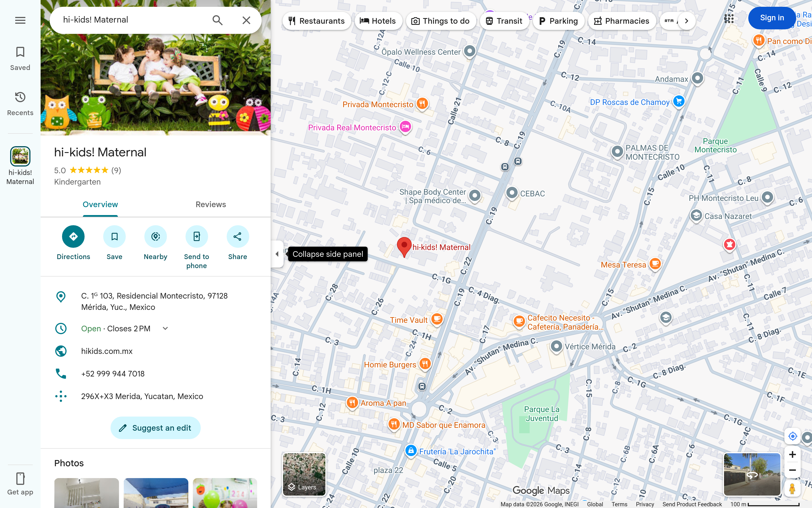Open hikids.com.mx website link
Image resolution: width=812 pixels, height=508 pixels.
(155, 351)
